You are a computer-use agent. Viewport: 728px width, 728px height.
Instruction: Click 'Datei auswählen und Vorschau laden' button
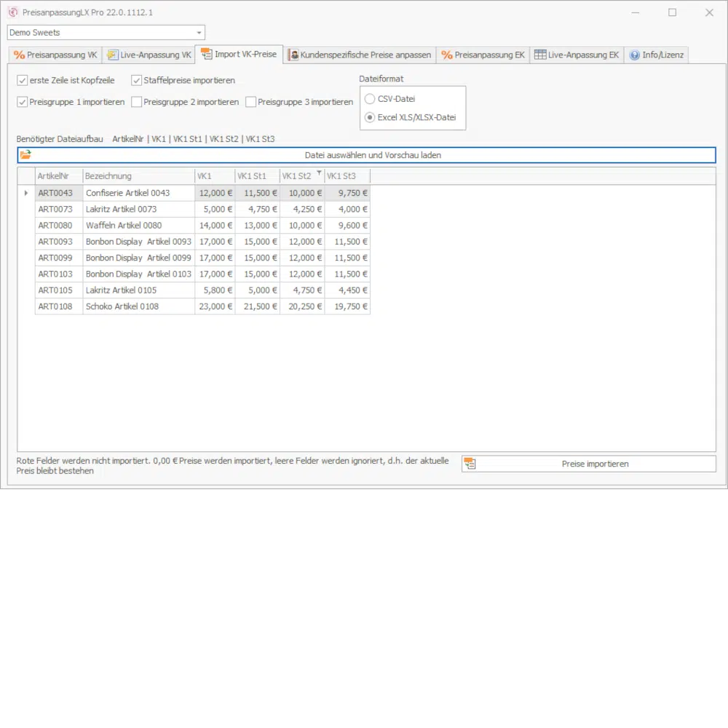pos(372,155)
